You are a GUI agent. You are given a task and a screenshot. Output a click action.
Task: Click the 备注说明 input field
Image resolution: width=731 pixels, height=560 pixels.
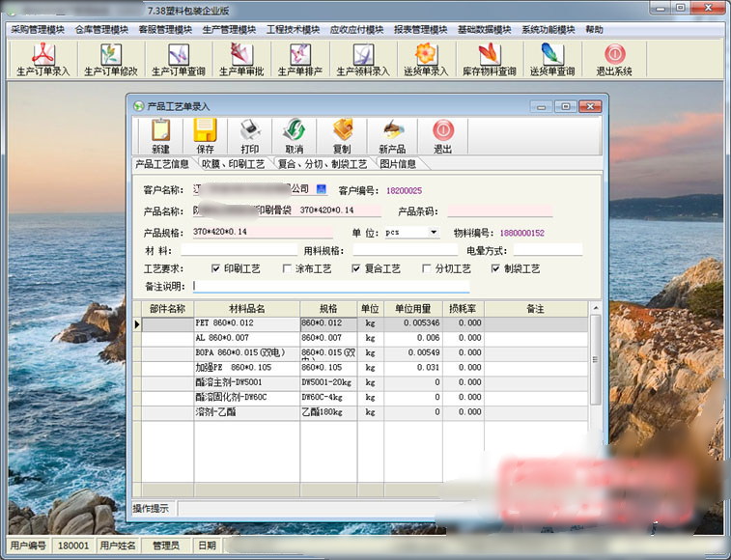pos(331,287)
